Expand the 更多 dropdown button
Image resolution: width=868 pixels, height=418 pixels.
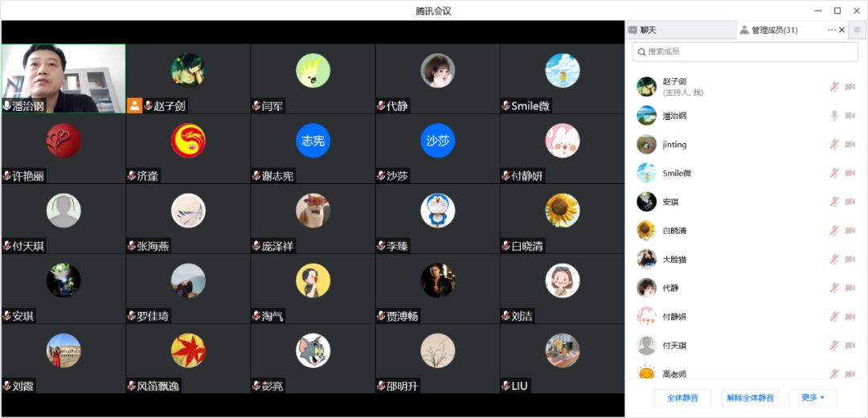[x=813, y=398]
